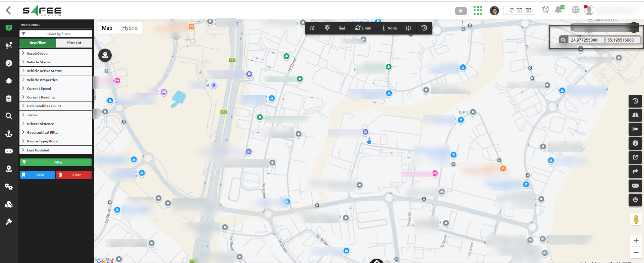Viewport: 644px width, 263px height.
Task: Switch to the Filter List tab
Action: 74,43
